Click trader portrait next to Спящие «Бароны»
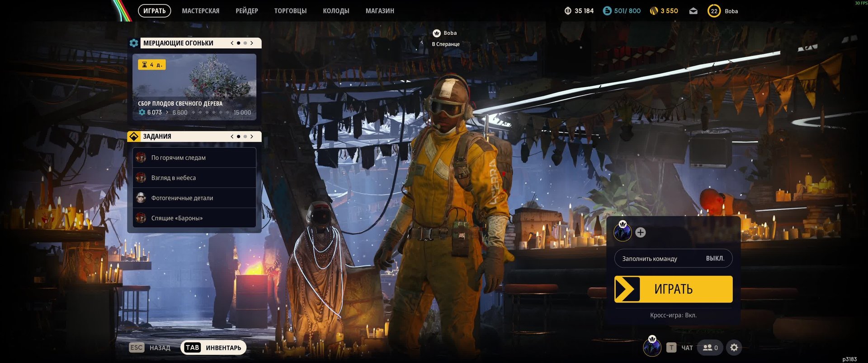The image size is (868, 363). coord(141,218)
